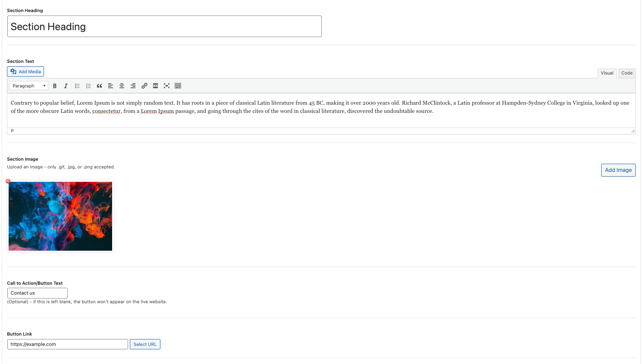
Task: Insert a numbered list
Action: [88, 86]
